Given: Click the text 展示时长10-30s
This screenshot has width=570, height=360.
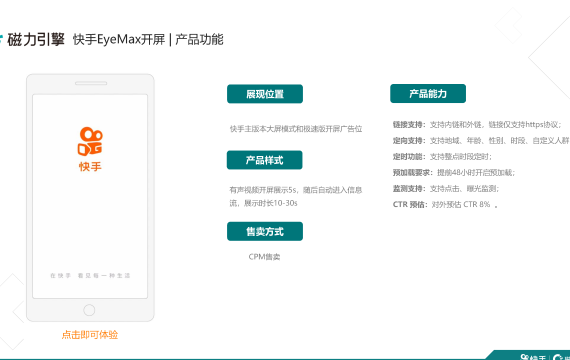Looking at the screenshot, I should (x=271, y=203).
